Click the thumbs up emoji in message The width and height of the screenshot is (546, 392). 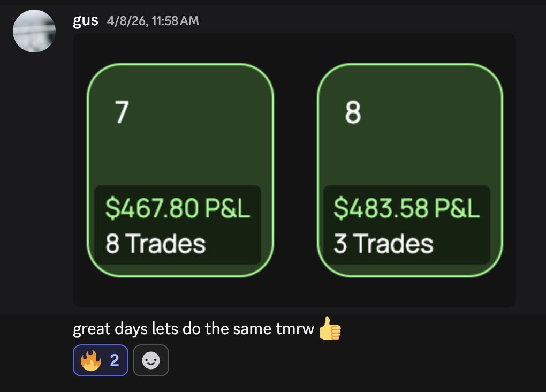point(330,329)
